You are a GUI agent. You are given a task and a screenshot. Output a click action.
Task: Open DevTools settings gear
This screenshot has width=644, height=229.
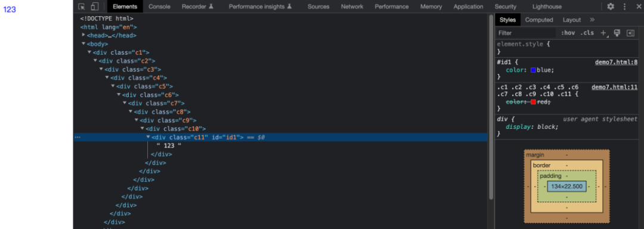611,7
